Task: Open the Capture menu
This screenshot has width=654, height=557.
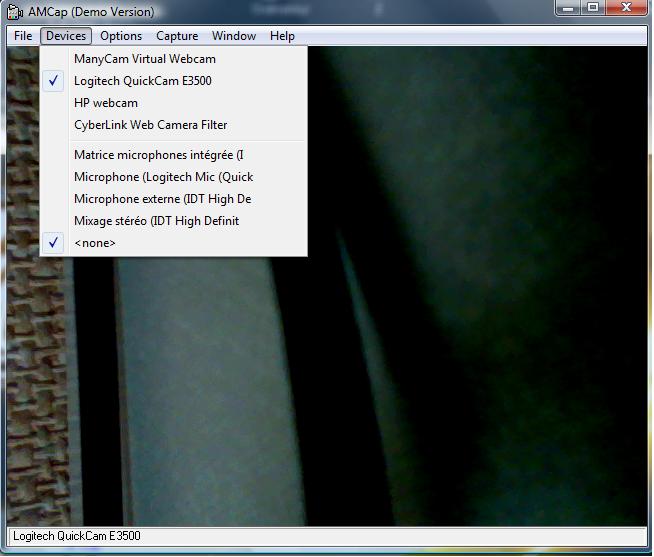Action: tap(177, 36)
